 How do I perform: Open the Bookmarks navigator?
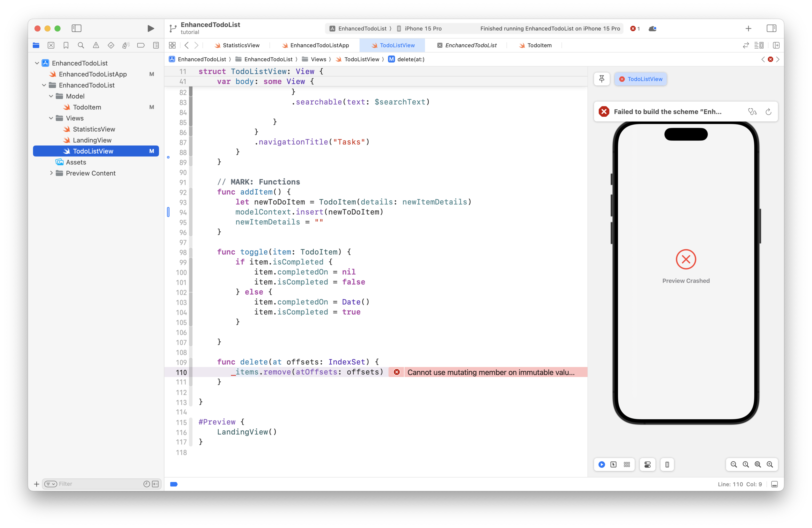click(x=66, y=45)
